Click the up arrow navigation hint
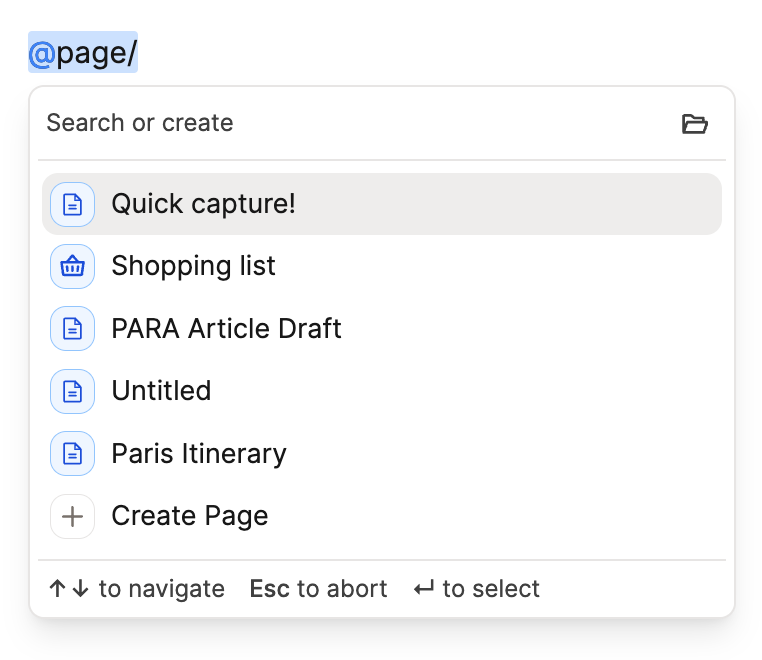This screenshot has height=660, width=762. click(58, 589)
